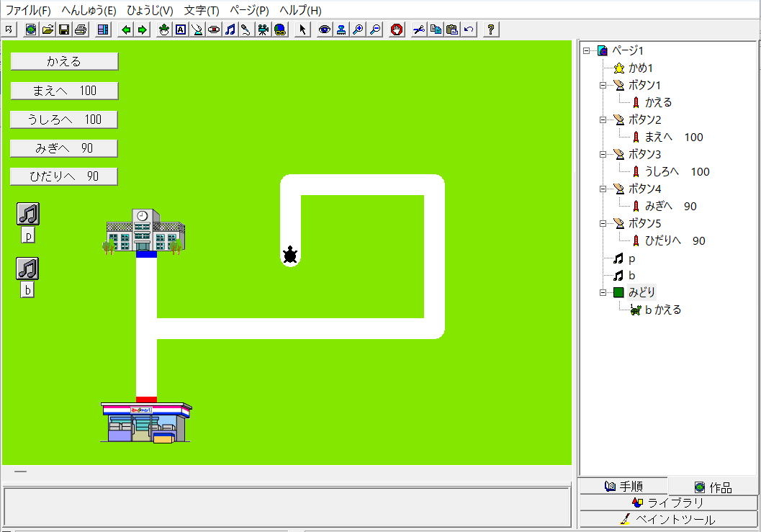Image resolution: width=761 pixels, height=532 pixels.
Task: Click the question mark help icon
Action: pos(491,30)
